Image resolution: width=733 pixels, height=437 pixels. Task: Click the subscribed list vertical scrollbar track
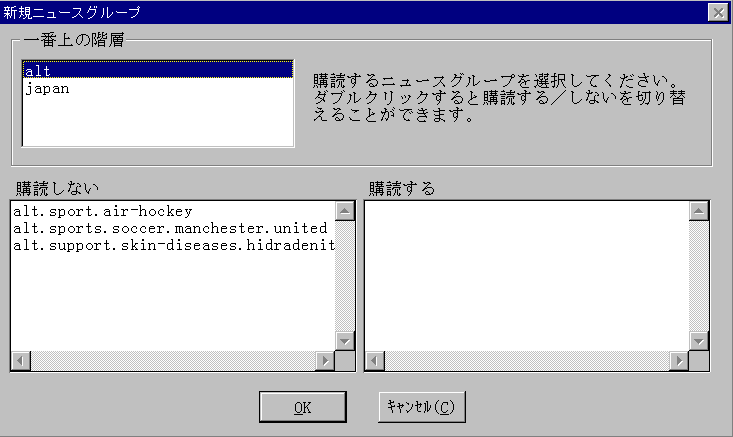(699, 276)
